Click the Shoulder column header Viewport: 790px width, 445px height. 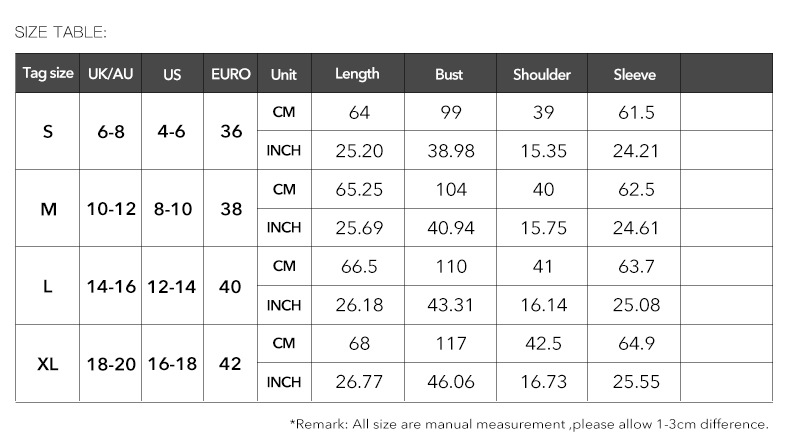pos(542,74)
